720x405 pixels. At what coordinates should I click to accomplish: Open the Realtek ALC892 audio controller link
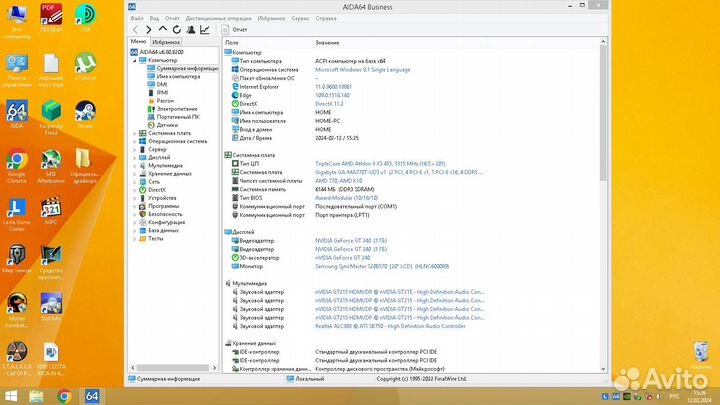click(x=390, y=326)
